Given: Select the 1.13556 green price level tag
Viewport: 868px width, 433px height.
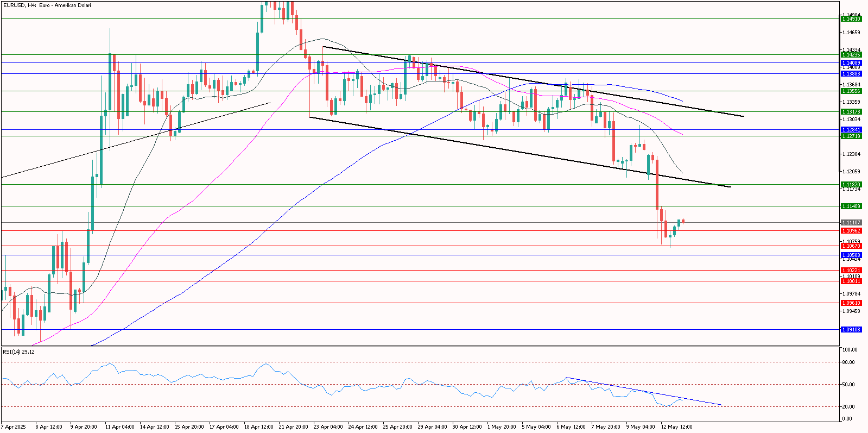Looking at the screenshot, I should (851, 91).
